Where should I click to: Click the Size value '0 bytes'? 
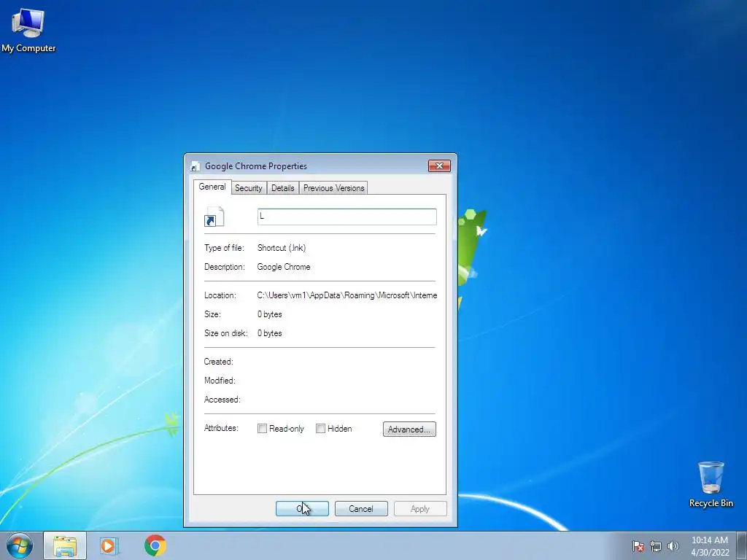pyautogui.click(x=270, y=314)
